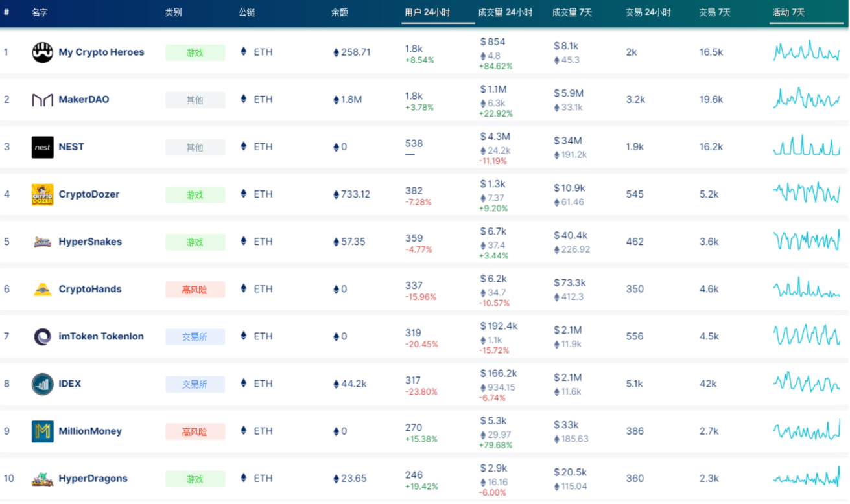850x504 pixels.
Task: Open My Crypto Heroes 7-day activity chart
Action: pos(807,51)
